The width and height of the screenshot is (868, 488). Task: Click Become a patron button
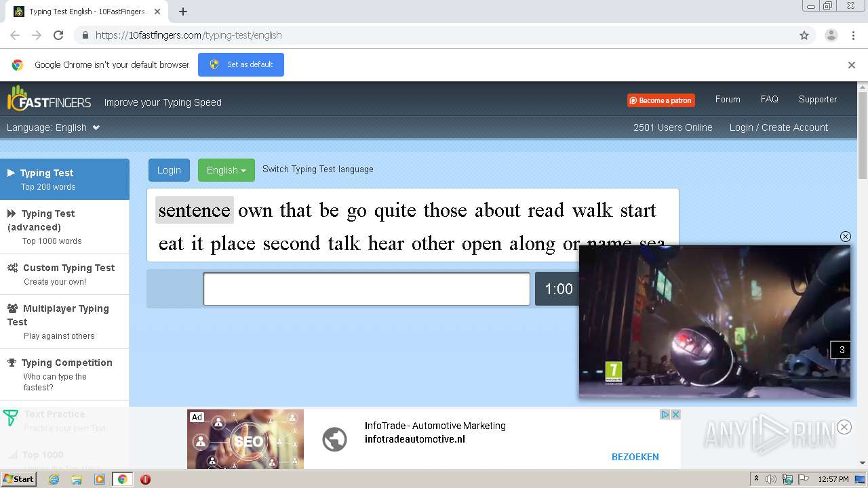660,100
